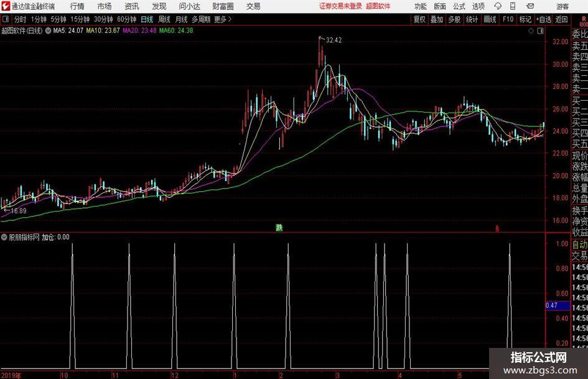Click the 超图软件 red title link
The image size is (588, 379).
(378, 6)
